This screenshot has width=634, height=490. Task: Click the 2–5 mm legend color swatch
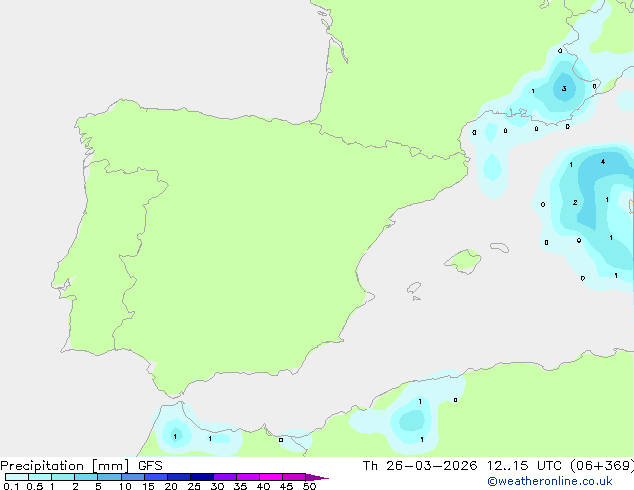[x=86, y=477]
